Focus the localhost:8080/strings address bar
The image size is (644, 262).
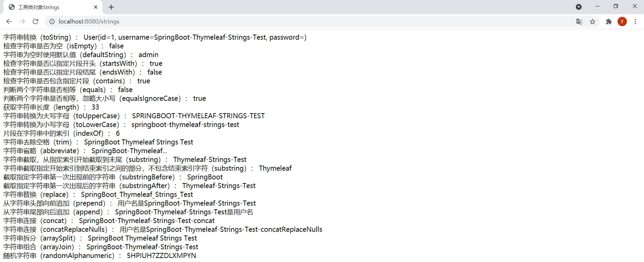[x=235, y=21]
